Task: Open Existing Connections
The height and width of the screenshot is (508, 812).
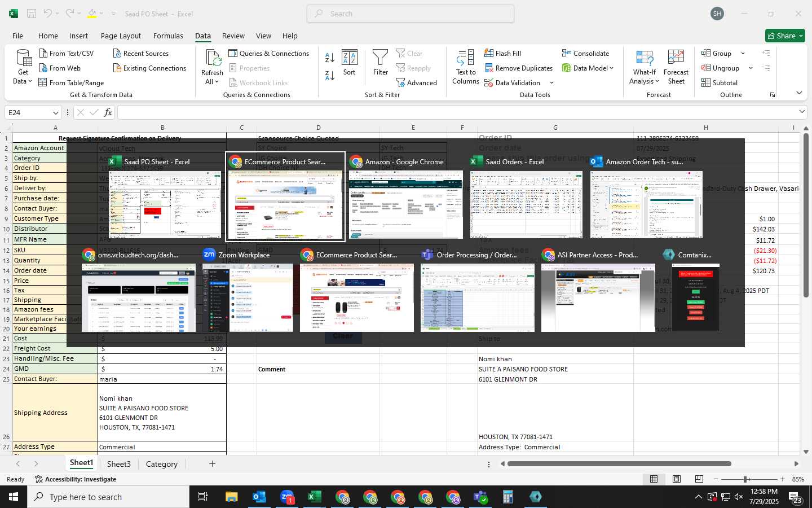Action: [149, 68]
